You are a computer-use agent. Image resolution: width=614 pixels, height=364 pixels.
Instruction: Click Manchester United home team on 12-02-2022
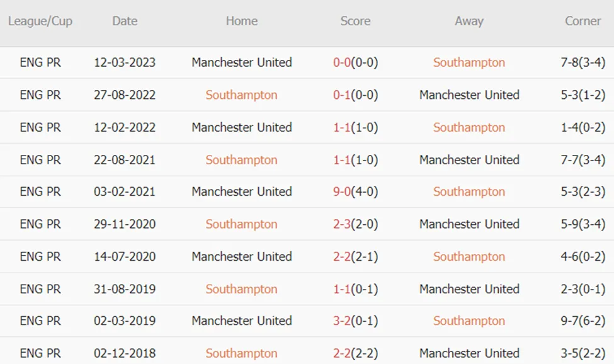click(x=242, y=128)
